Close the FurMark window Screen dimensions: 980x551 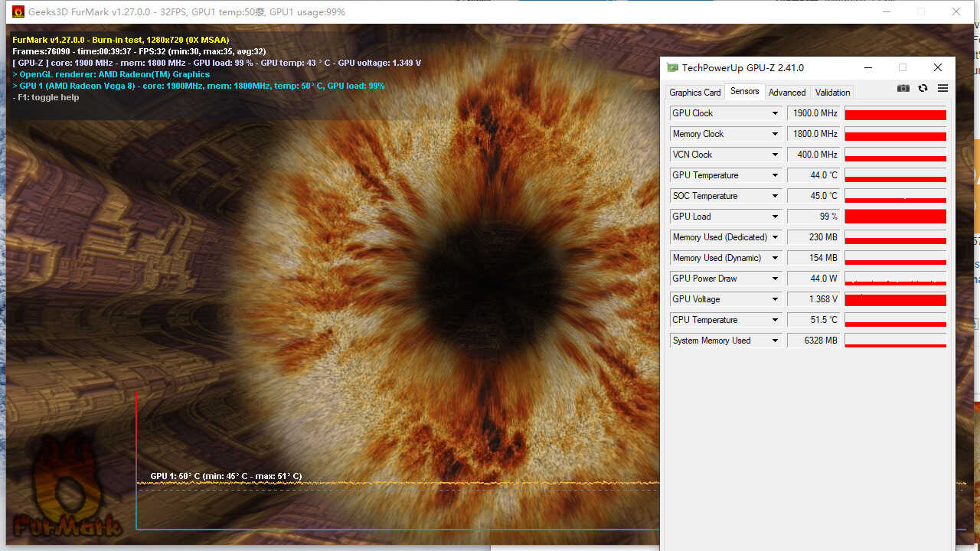956,11
